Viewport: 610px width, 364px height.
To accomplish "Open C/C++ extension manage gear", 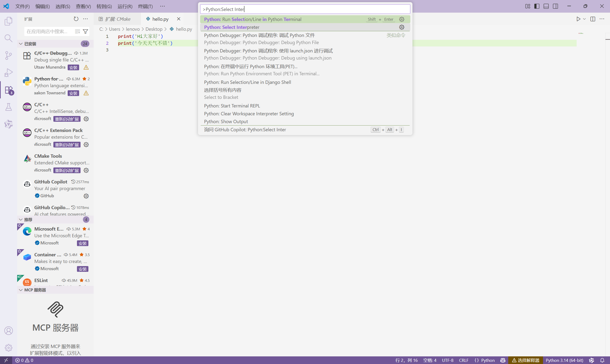I will click(86, 119).
